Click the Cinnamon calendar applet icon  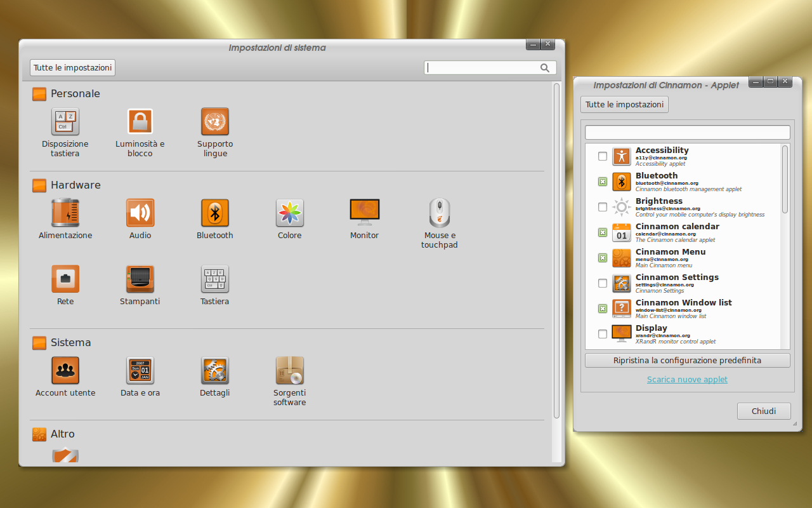(x=622, y=232)
